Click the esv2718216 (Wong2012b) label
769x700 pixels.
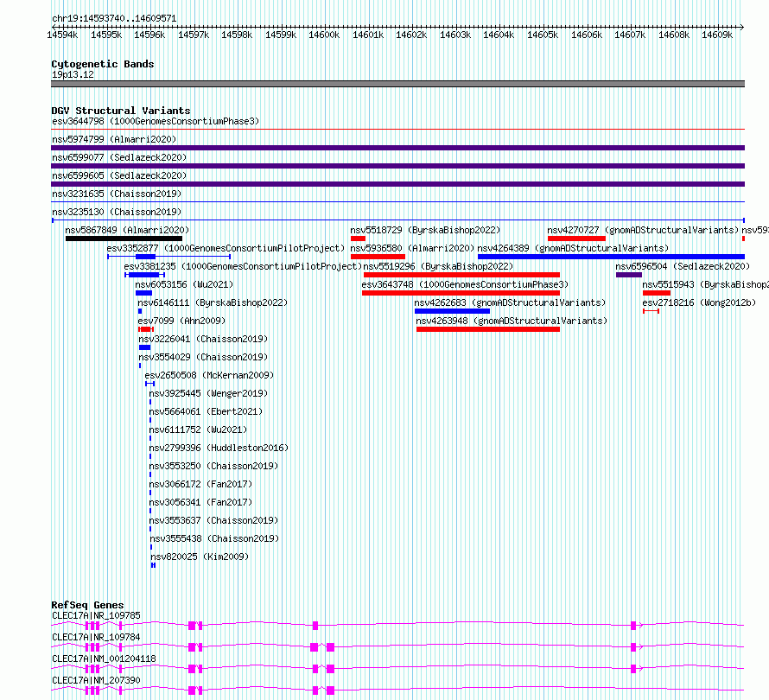(699, 302)
